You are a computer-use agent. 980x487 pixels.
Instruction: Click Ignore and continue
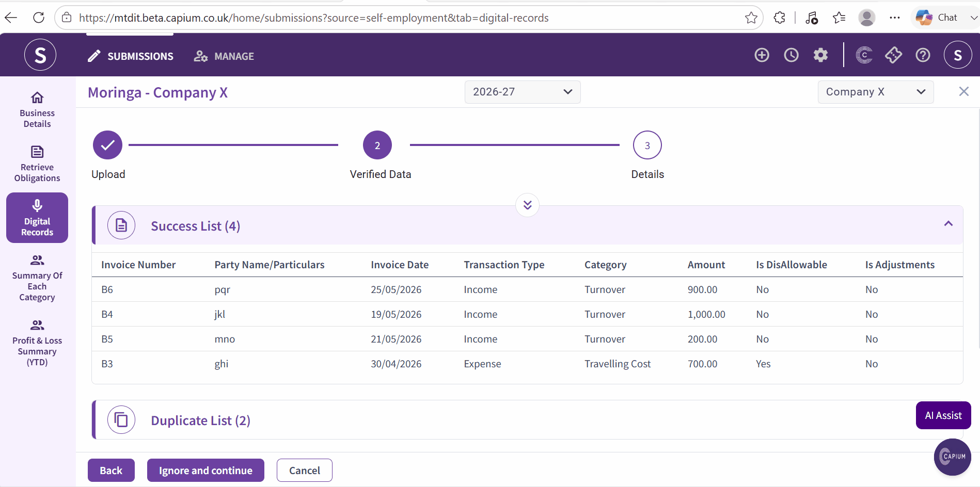pos(206,470)
